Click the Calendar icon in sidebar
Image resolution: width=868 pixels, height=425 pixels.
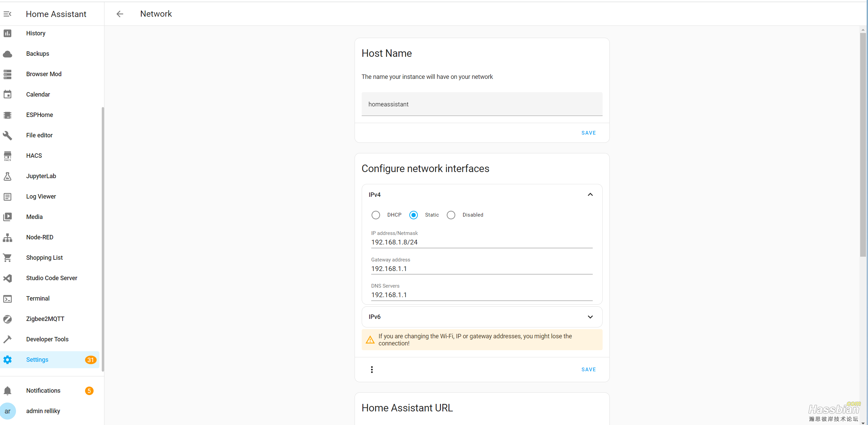tap(7, 95)
